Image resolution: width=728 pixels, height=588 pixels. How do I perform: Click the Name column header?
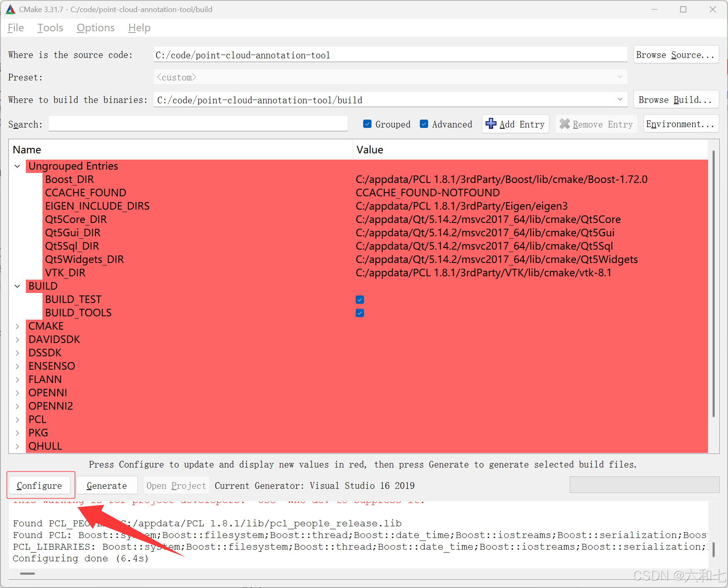coord(181,150)
